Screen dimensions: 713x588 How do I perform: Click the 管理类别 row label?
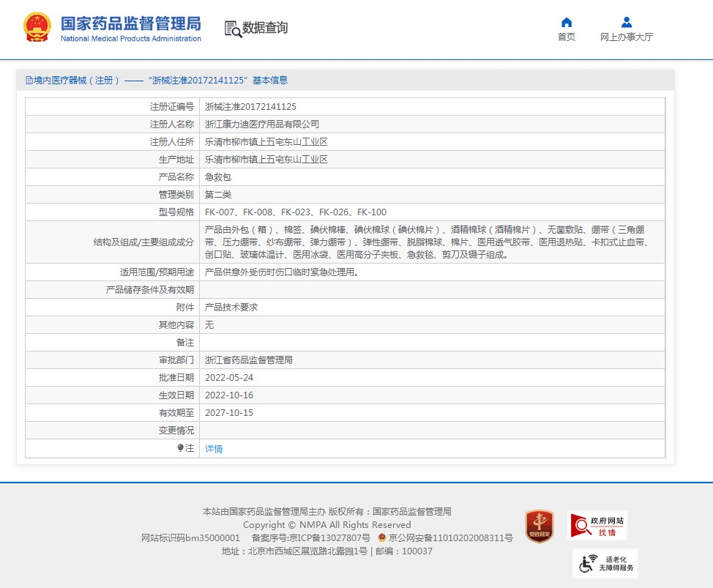point(176,195)
